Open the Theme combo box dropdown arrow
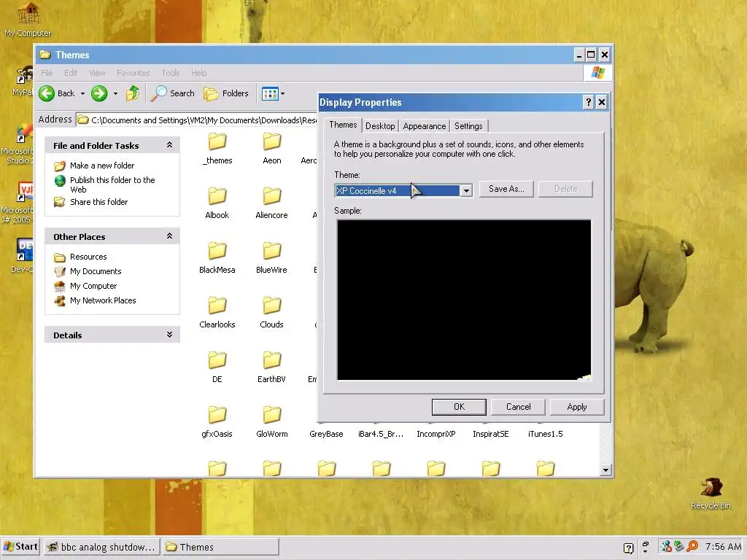This screenshot has width=747, height=560. [x=466, y=191]
